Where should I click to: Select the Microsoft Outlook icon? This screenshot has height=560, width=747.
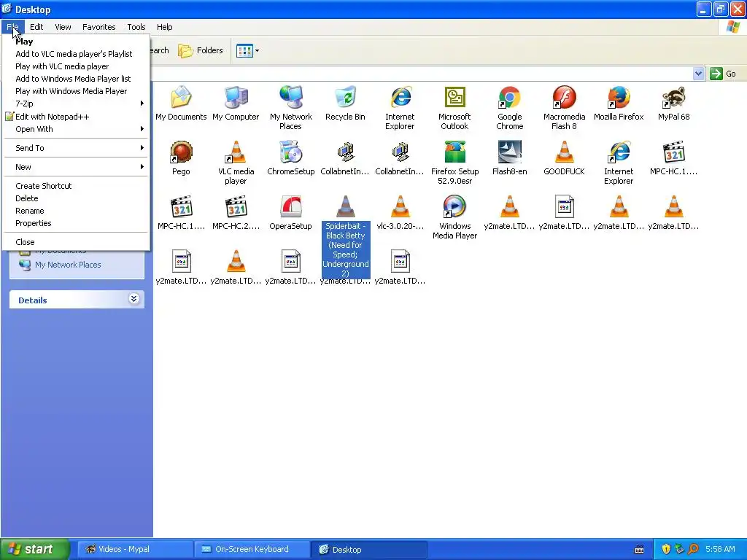click(x=455, y=108)
